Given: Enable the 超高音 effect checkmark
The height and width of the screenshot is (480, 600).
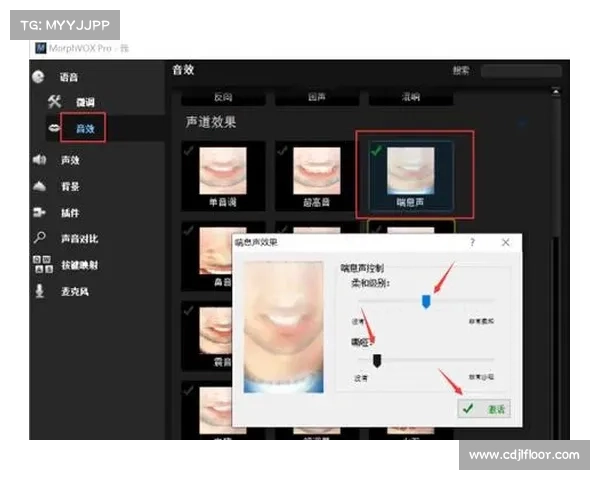Looking at the screenshot, I should click(x=281, y=151).
